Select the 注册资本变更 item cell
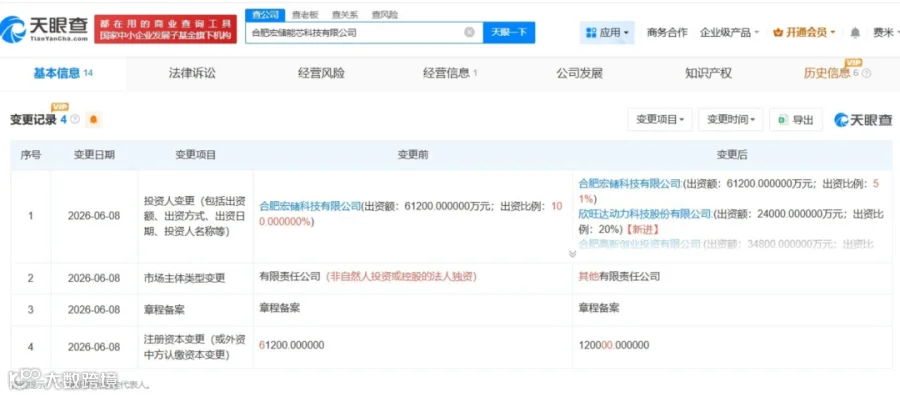 (x=195, y=347)
